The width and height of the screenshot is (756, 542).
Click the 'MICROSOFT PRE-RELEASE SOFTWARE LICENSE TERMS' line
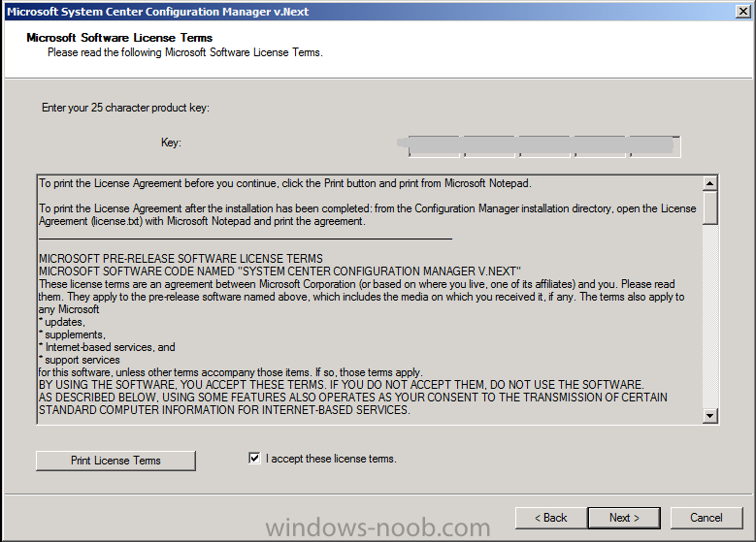181,259
